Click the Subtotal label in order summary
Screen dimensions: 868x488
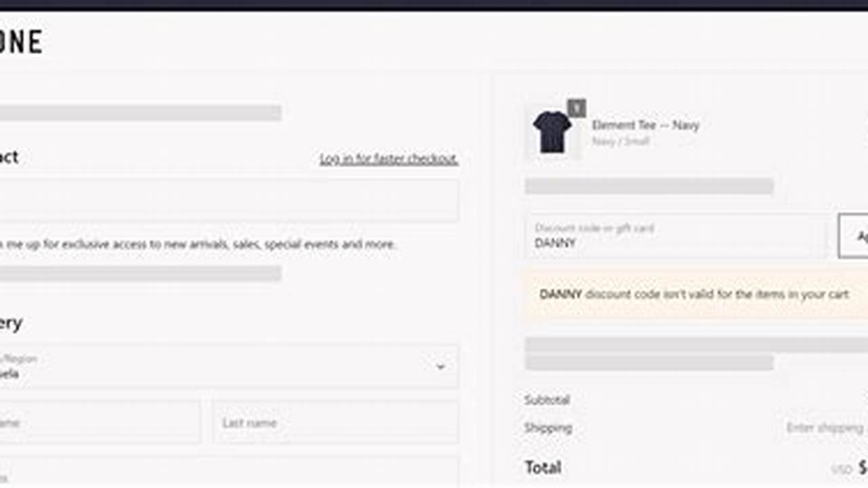[547, 400]
